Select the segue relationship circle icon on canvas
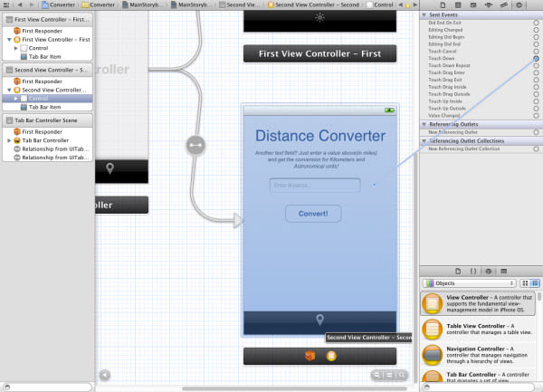 (x=196, y=145)
